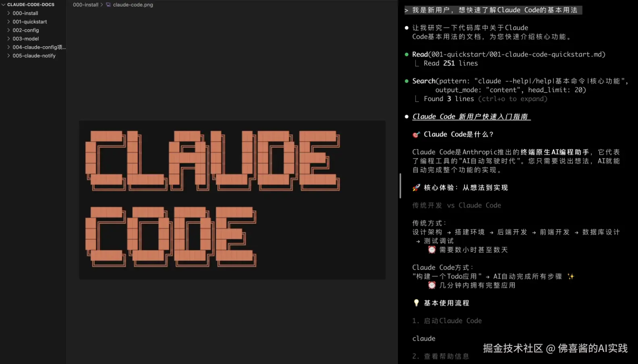Click the Claude Code logo image preview
638x364 pixels.
click(232, 200)
